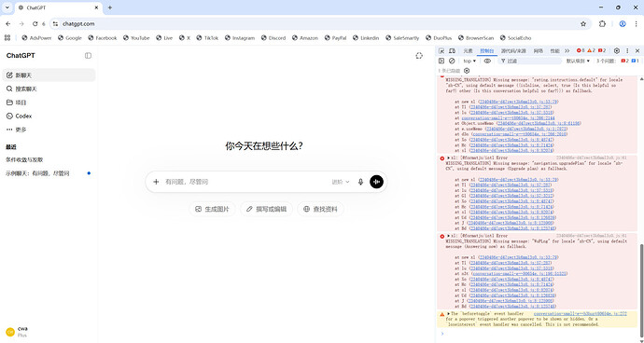Open console settings gear beside hidden messages

[x=467, y=71]
